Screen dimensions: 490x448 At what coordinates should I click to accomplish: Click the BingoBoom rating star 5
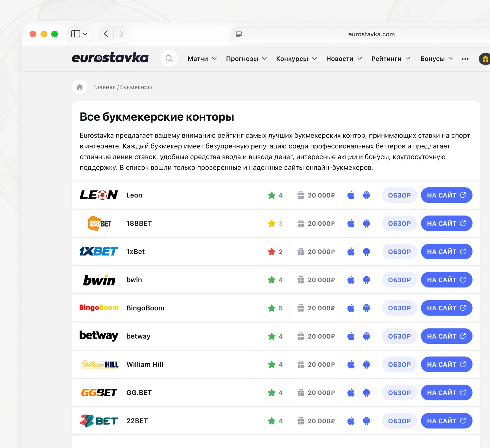pos(275,308)
